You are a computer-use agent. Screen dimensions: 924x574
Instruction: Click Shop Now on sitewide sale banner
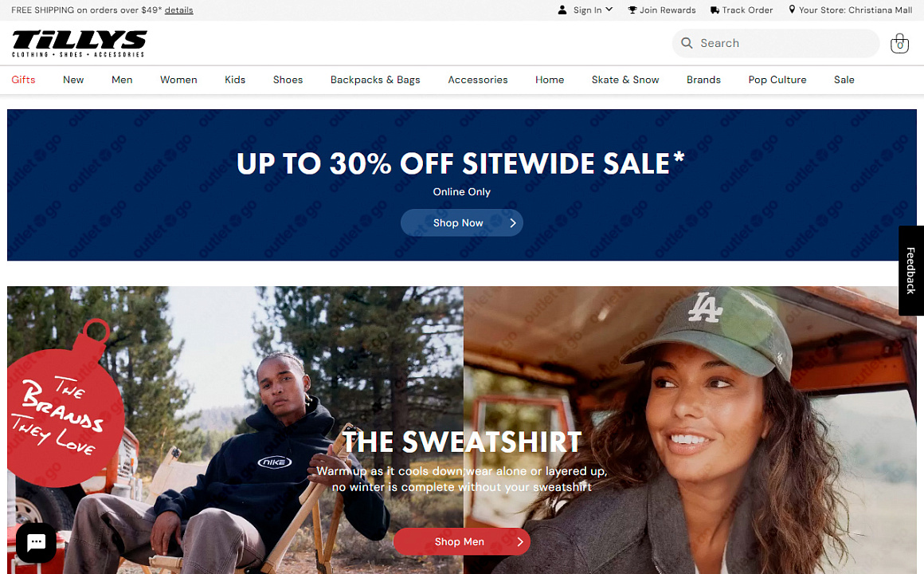pos(461,223)
